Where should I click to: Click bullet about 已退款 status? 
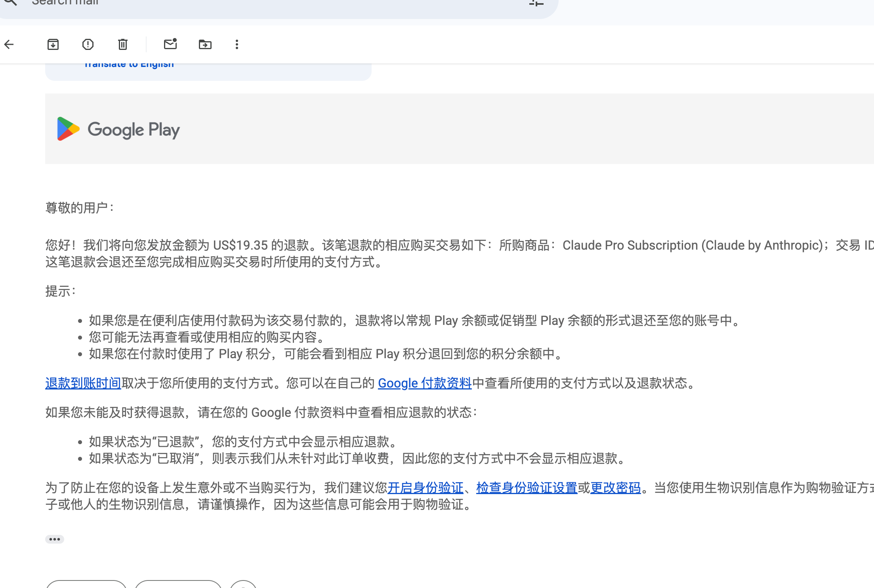point(242,442)
